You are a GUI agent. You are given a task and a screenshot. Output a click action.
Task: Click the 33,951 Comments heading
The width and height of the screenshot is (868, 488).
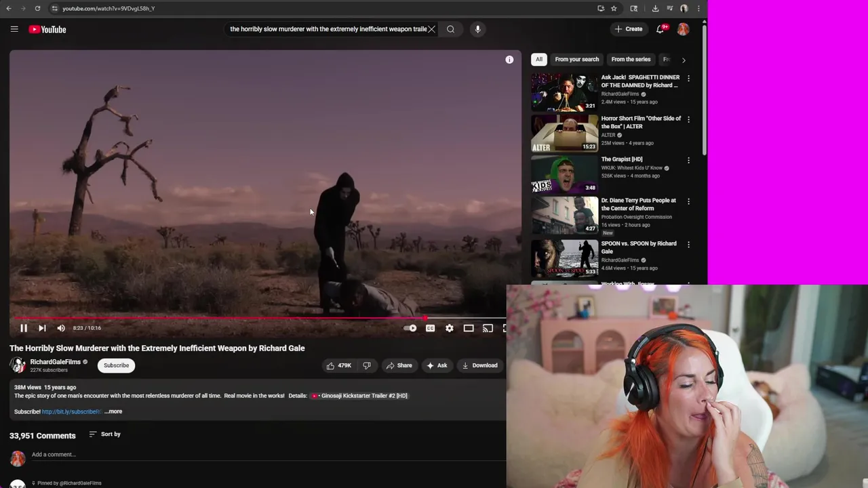point(42,436)
